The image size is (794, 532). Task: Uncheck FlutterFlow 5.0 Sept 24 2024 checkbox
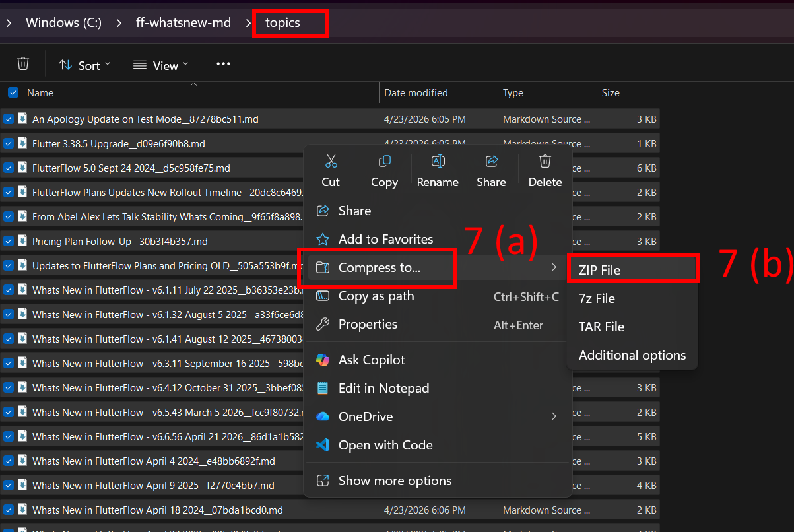(x=9, y=168)
